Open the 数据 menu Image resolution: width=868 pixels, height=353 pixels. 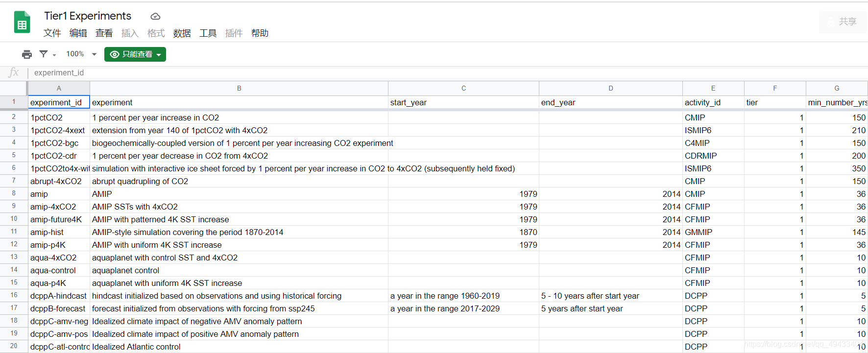[x=182, y=33]
